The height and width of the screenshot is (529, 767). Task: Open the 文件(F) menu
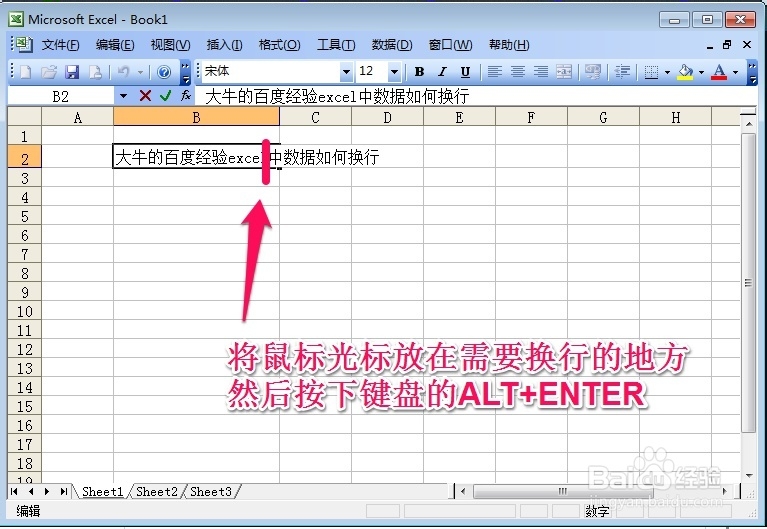pyautogui.click(x=61, y=45)
